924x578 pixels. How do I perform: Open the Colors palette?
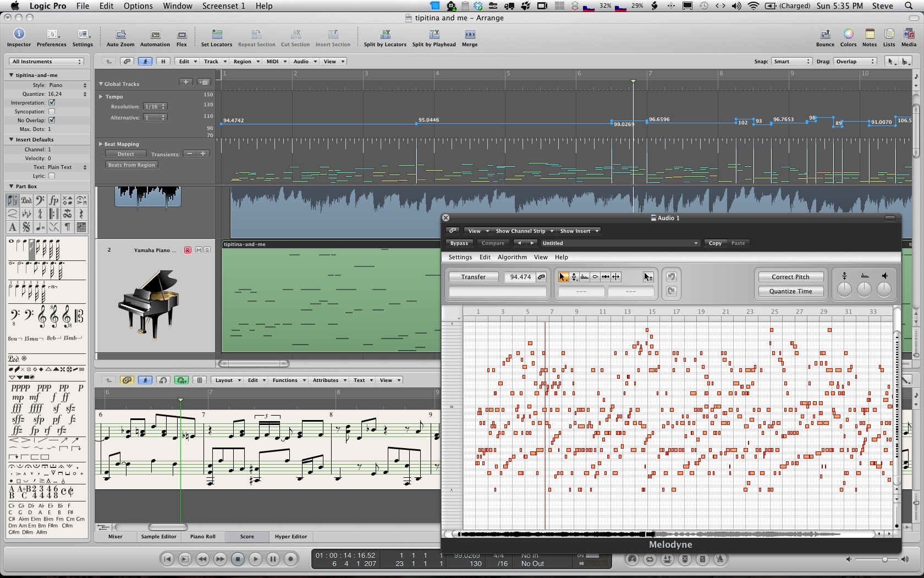click(x=848, y=37)
